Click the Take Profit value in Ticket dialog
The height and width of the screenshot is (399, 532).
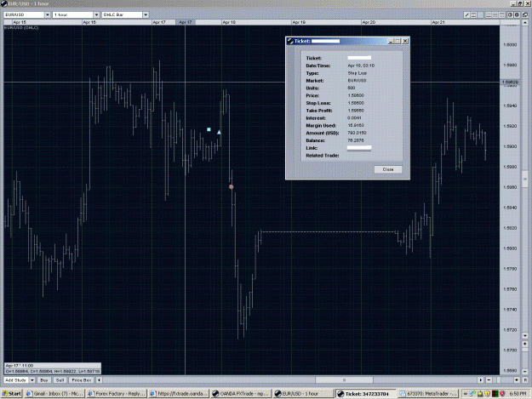click(356, 111)
